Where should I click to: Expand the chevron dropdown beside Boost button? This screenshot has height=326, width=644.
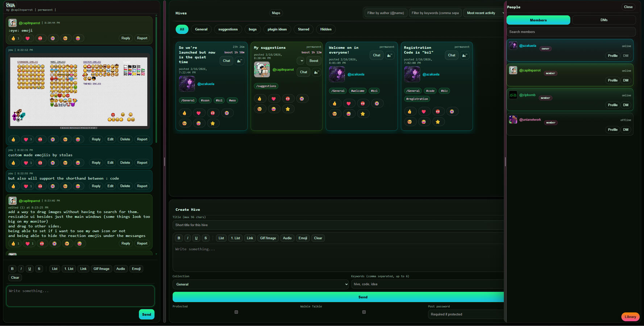pyautogui.click(x=302, y=61)
